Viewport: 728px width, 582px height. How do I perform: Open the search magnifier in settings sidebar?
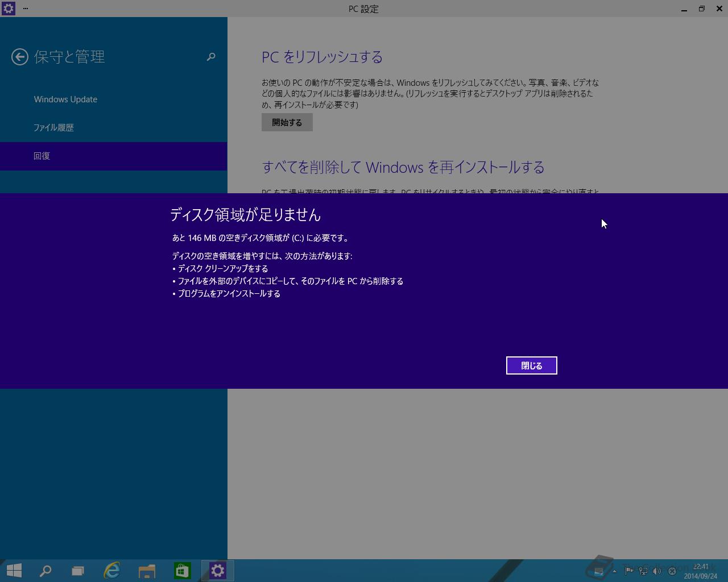tap(211, 57)
